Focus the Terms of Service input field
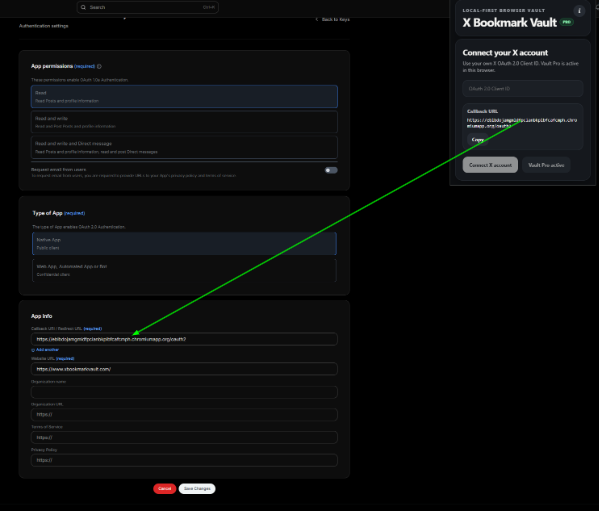 click(184, 437)
